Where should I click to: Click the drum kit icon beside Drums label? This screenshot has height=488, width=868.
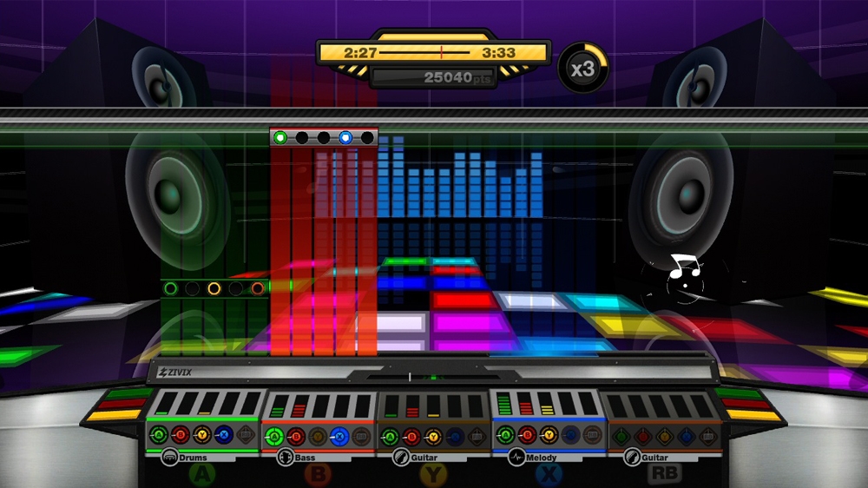170,458
